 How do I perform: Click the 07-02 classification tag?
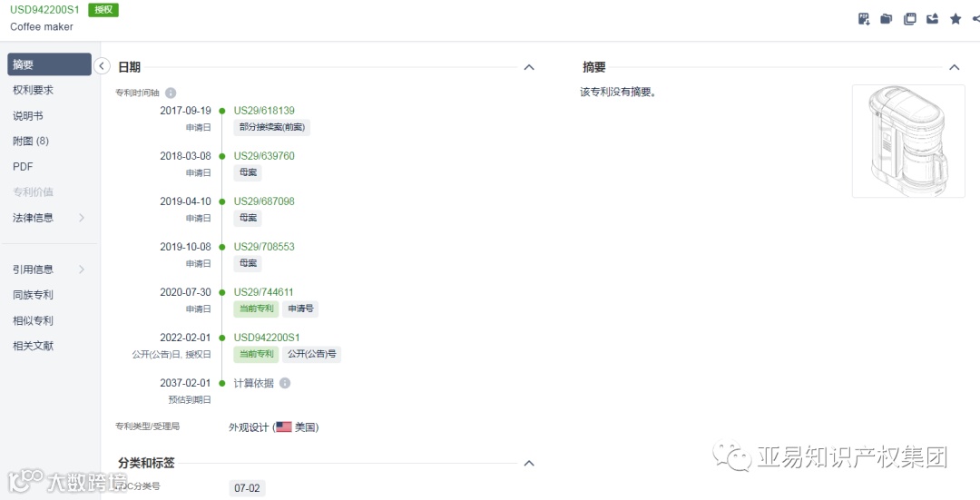pyautogui.click(x=247, y=488)
